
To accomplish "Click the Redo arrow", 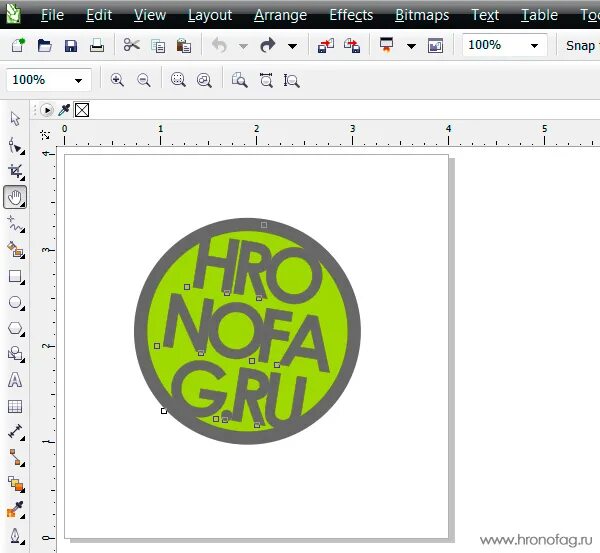I will [268, 45].
